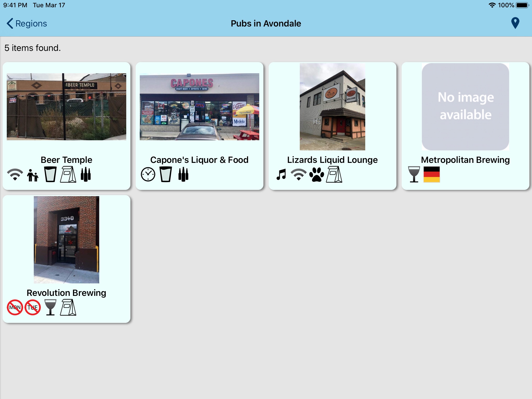Tap the Capone's draft glass icon

click(165, 174)
